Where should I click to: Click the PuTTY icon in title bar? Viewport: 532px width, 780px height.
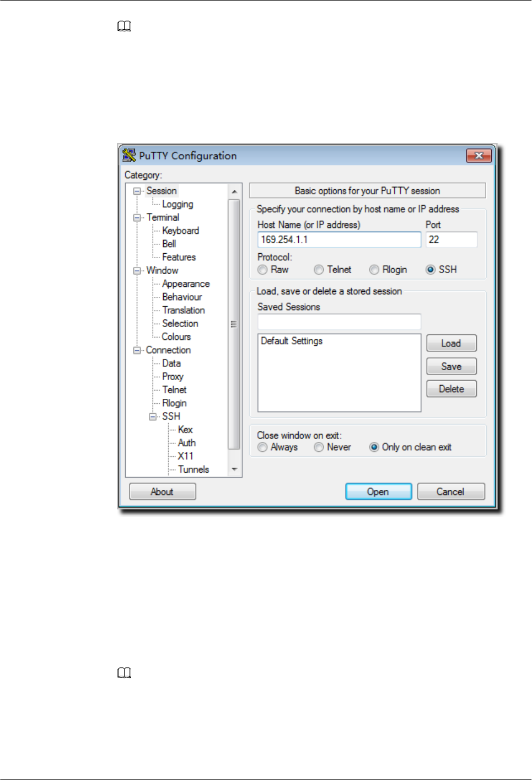tap(129, 156)
